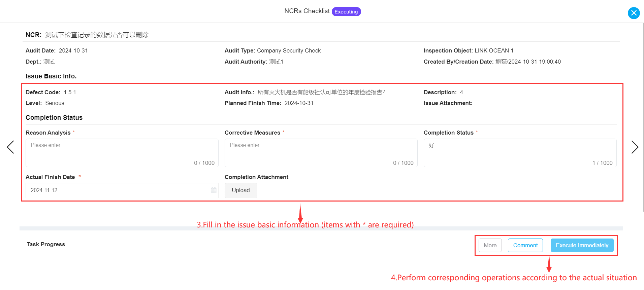Select the Audit Type Company Security Check text

pyautogui.click(x=289, y=50)
